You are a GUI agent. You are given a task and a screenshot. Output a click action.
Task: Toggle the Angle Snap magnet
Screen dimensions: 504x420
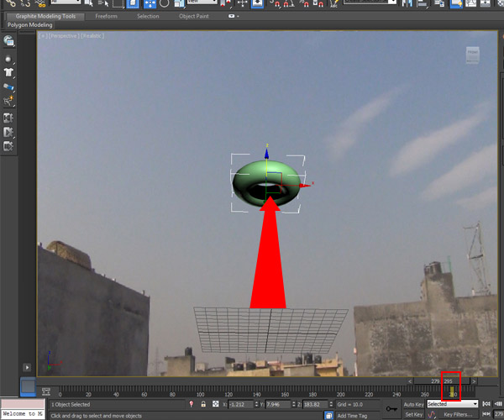[288, 3]
